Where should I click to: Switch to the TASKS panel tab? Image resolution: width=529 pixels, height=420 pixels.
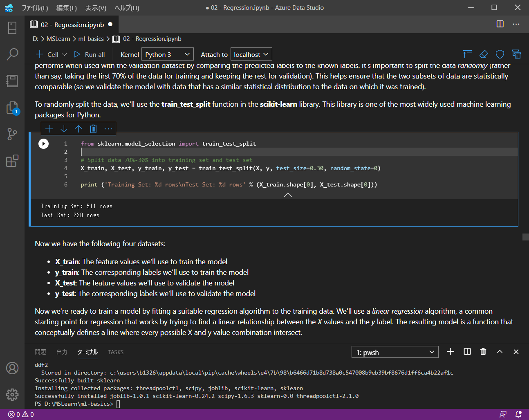[x=116, y=352]
